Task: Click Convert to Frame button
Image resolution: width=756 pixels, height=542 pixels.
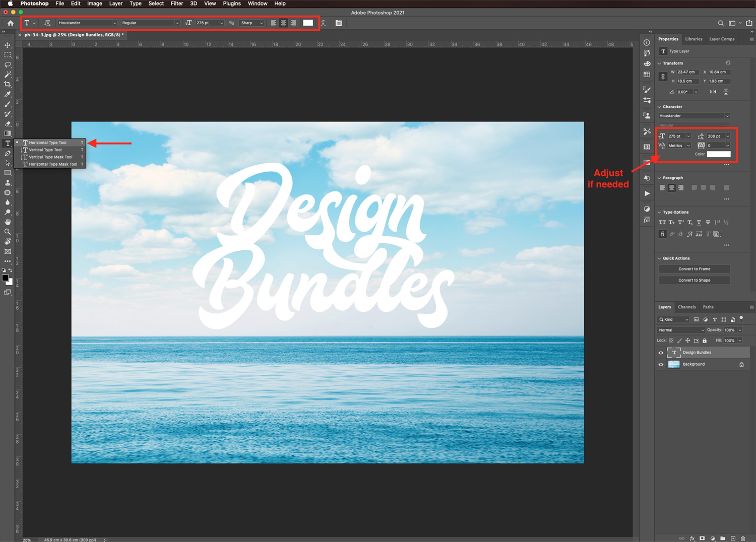Action: click(694, 269)
